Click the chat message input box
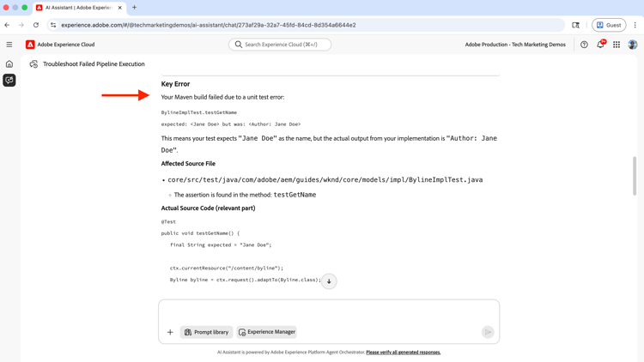The width and height of the screenshot is (644, 362). (x=329, y=312)
